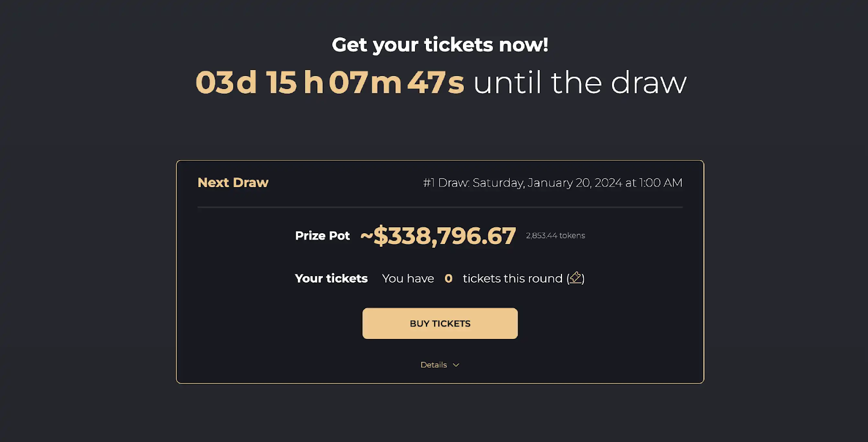Expand the Details chevron arrow
The width and height of the screenshot is (868, 442).
pyautogui.click(x=456, y=365)
